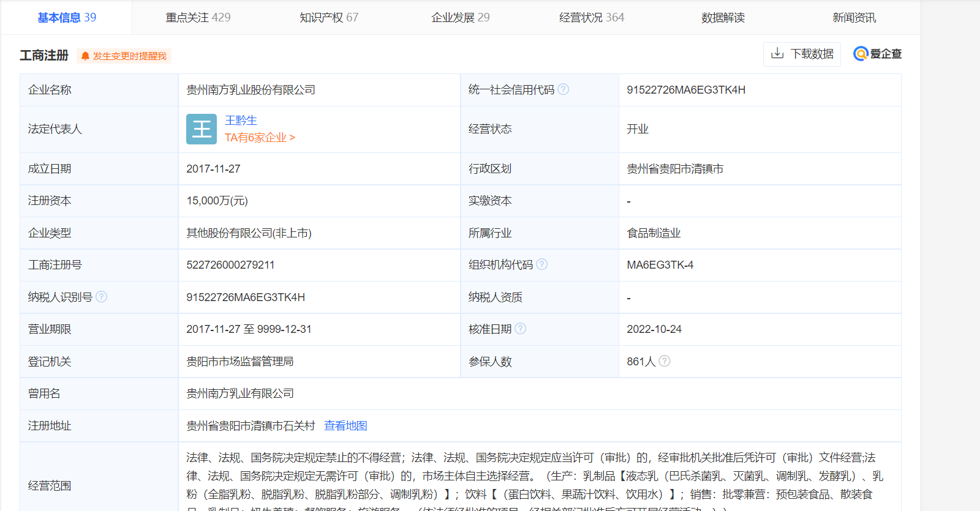Open the 基本信息 tab
980x511 pixels.
(x=67, y=18)
